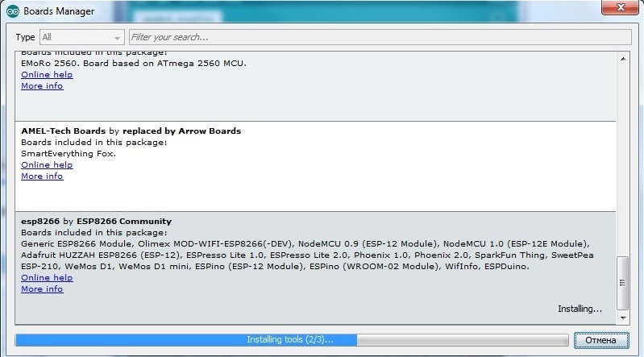Open More info under EMoRo 2560 entry

click(x=42, y=86)
